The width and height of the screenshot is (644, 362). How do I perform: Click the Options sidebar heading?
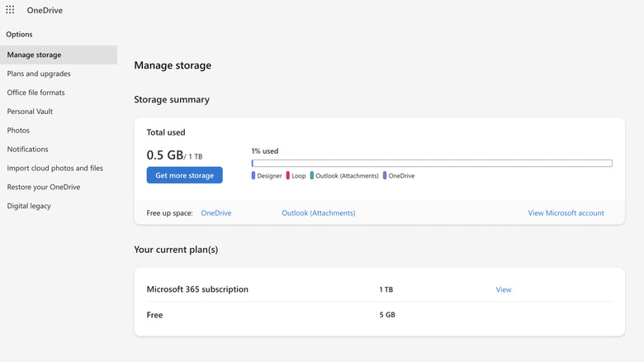pos(19,34)
